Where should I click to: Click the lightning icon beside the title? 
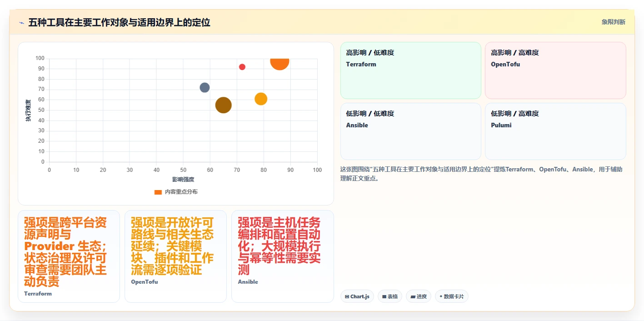coord(21,23)
